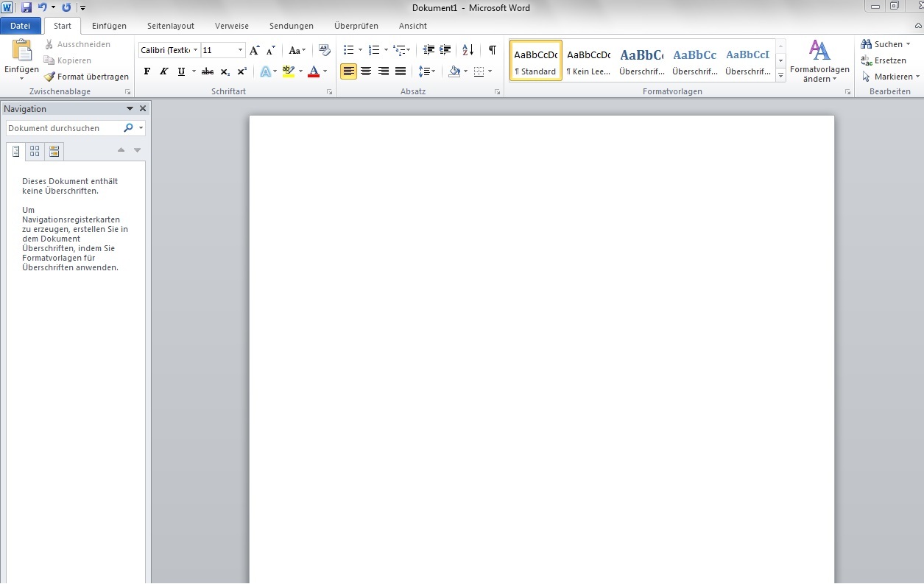Open the Sendungen tab
This screenshot has height=584, width=924.
point(292,26)
